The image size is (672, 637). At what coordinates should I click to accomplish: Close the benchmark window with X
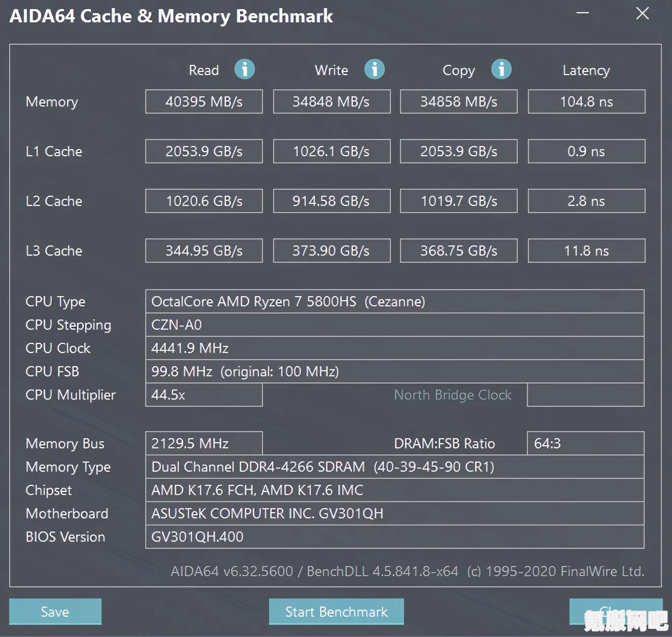(643, 13)
